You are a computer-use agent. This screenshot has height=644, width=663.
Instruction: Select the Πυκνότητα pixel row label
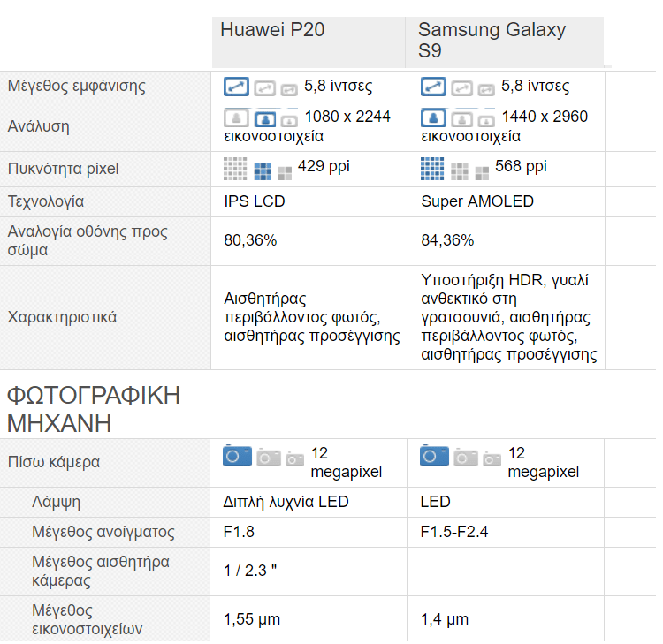click(x=63, y=169)
